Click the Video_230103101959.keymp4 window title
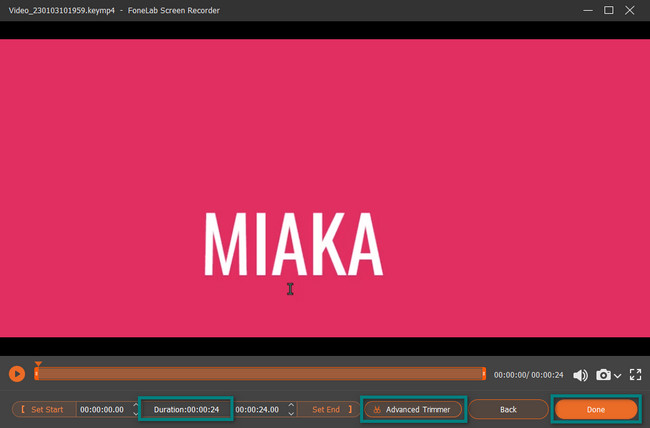Image resolution: width=650 pixels, height=428 pixels. pyautogui.click(x=61, y=10)
